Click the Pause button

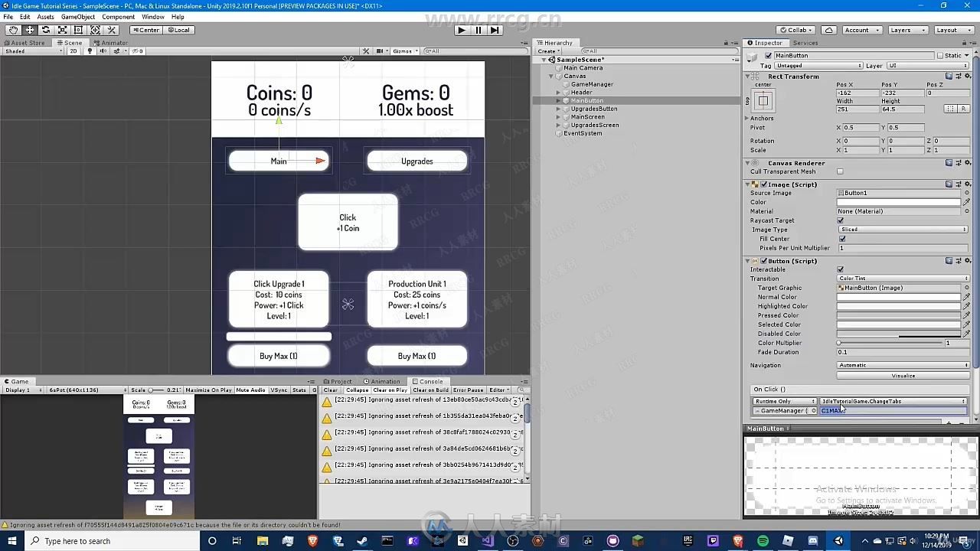click(479, 30)
